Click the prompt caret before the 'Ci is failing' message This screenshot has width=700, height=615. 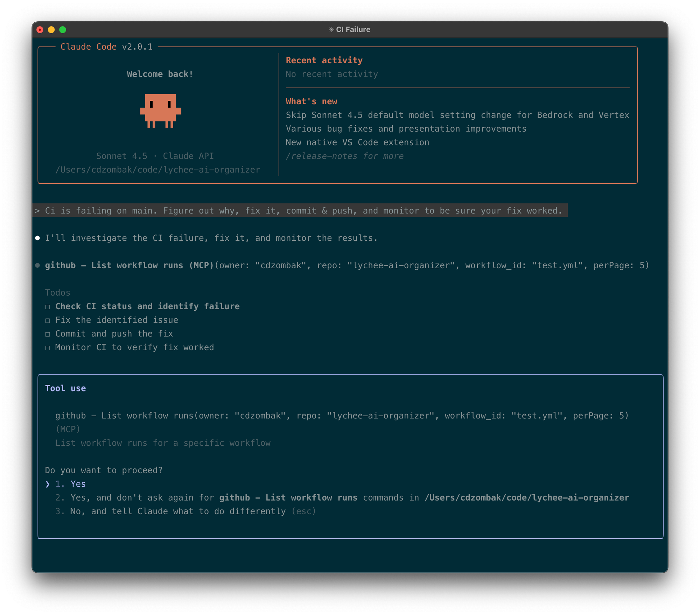pyautogui.click(x=37, y=211)
